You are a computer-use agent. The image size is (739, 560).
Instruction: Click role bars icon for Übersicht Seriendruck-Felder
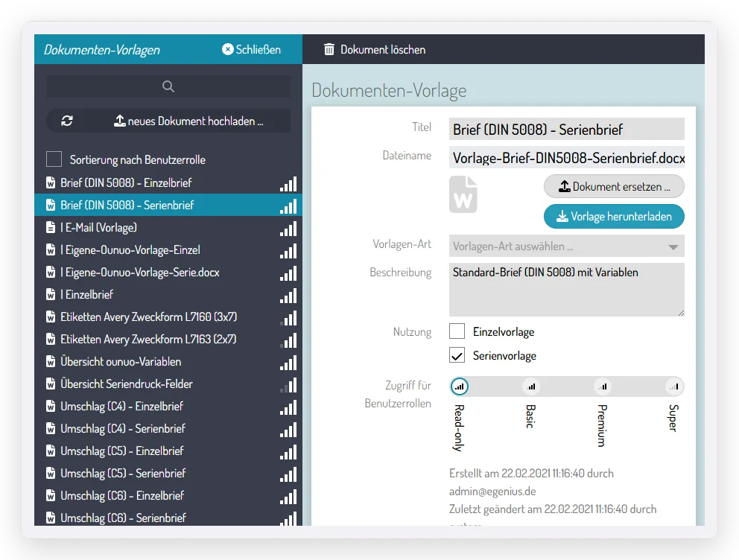pyautogui.click(x=288, y=385)
